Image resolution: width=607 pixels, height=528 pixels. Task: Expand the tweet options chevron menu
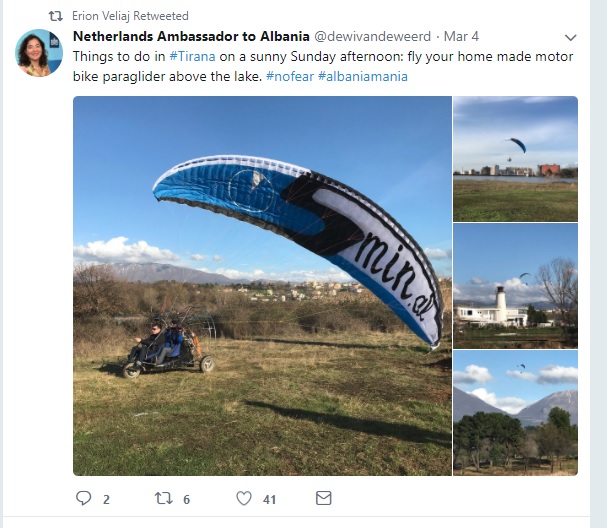[571, 38]
